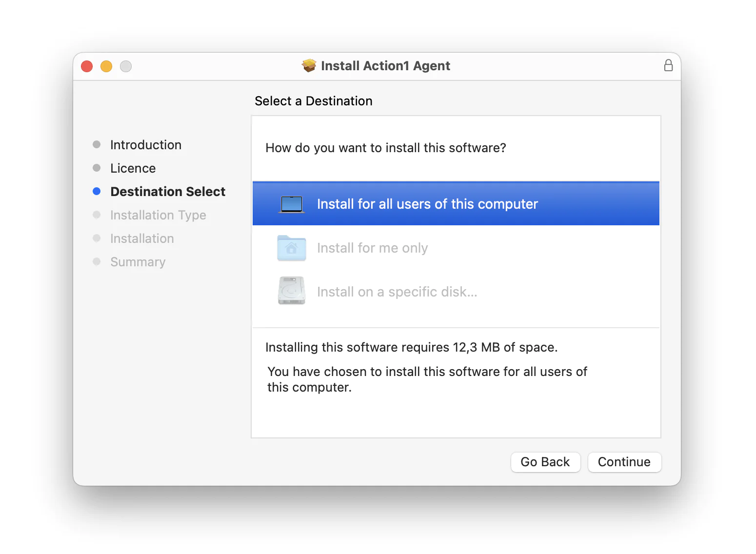
Task: Click the Continue button
Action: coord(624,462)
